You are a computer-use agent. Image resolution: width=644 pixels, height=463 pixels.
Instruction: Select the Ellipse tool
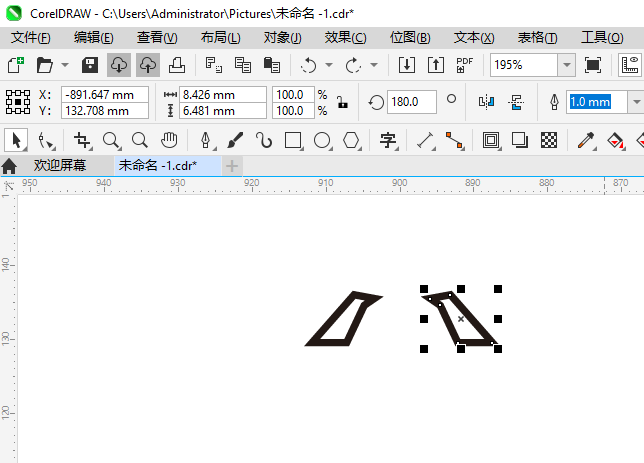click(x=322, y=141)
